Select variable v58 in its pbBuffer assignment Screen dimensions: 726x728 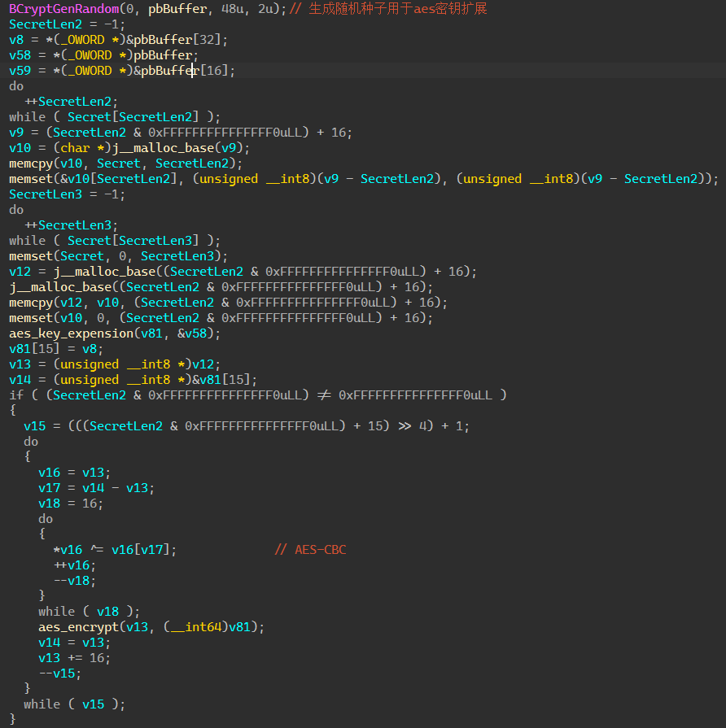[x=20, y=55]
